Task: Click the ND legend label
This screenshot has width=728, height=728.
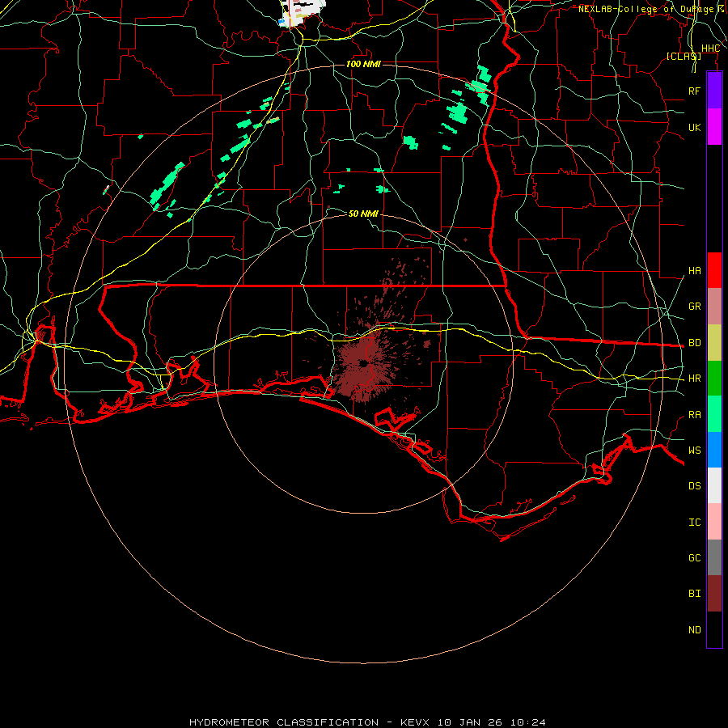Action: [x=694, y=630]
